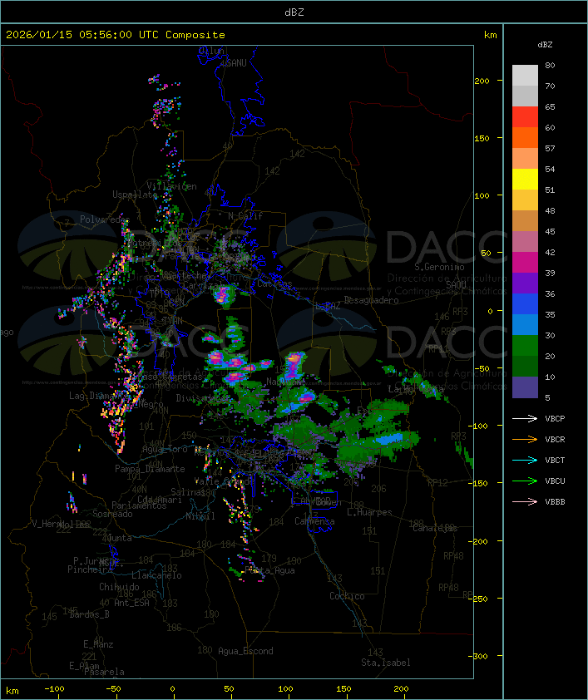The image size is (588, 700).
Task: Click the 'Chihuido' map label
Action: point(119,587)
